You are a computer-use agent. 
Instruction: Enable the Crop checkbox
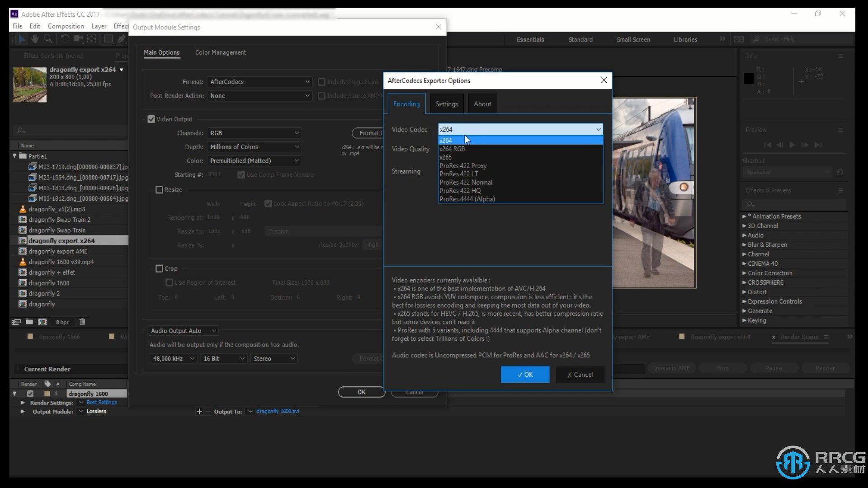click(x=159, y=268)
